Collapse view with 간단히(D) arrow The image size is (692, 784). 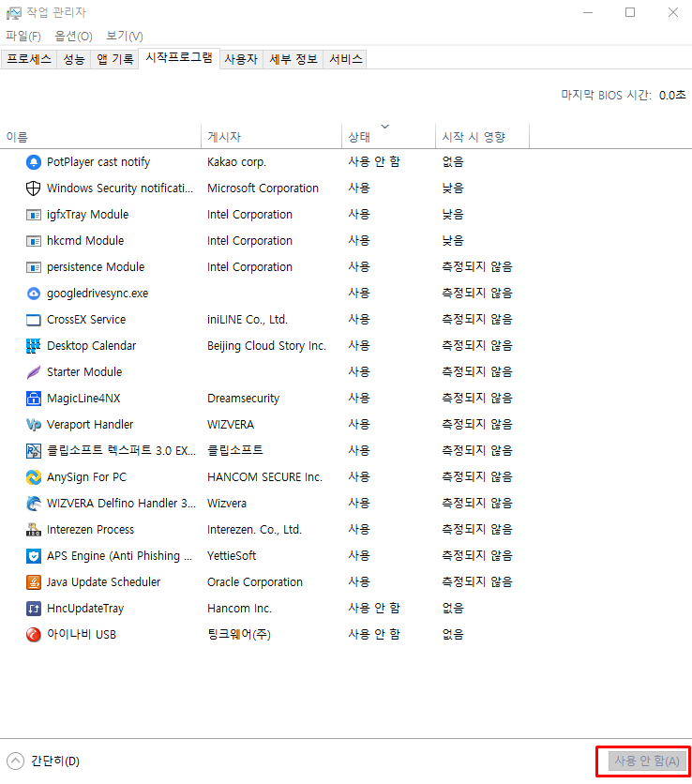tap(16, 761)
